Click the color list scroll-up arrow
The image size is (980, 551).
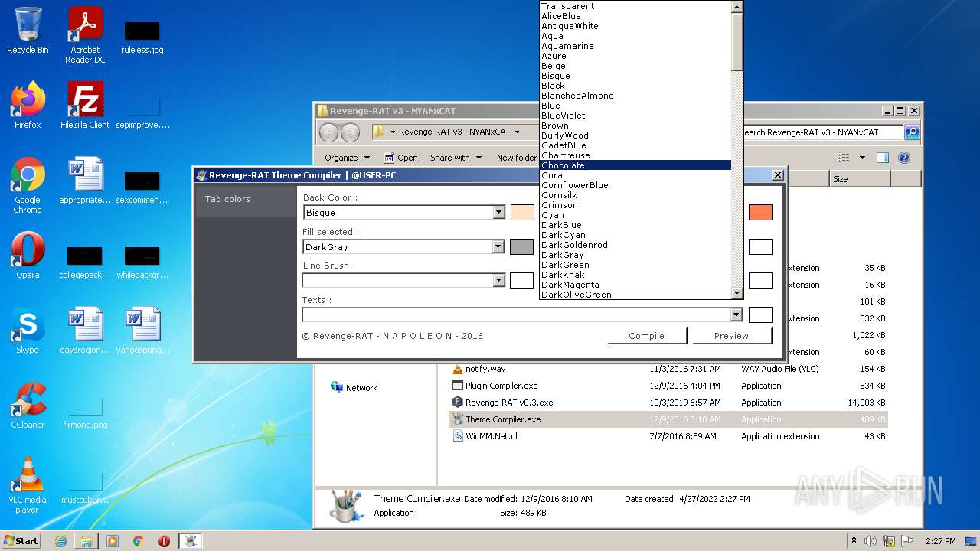click(x=737, y=7)
